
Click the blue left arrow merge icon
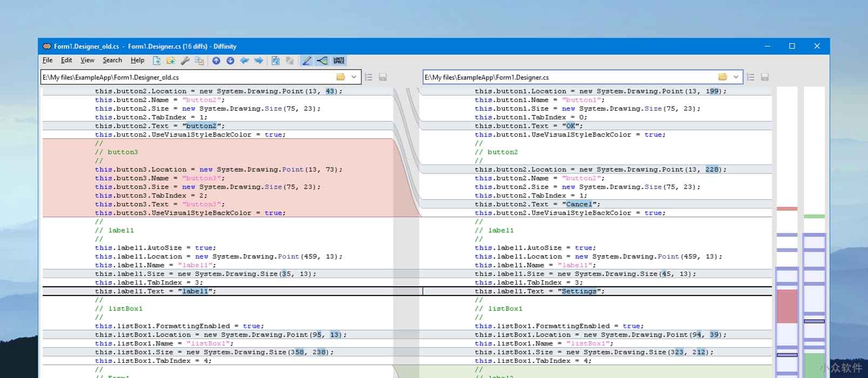tap(245, 60)
